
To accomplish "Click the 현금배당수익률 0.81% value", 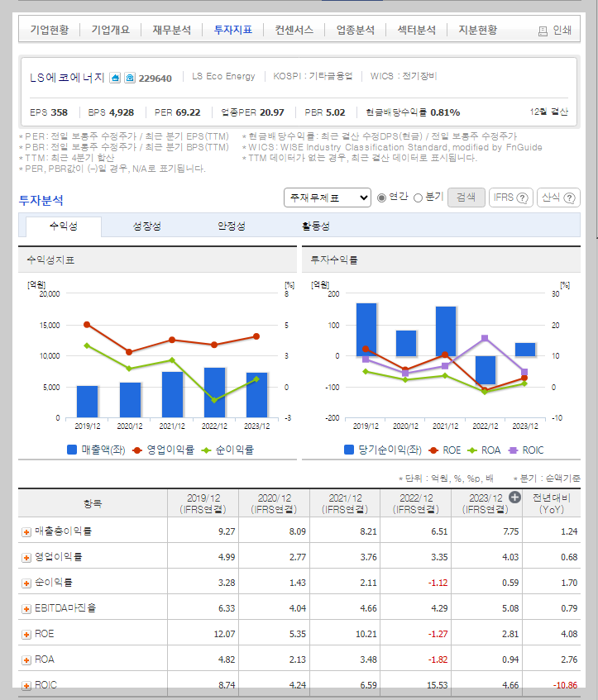I will [445, 112].
